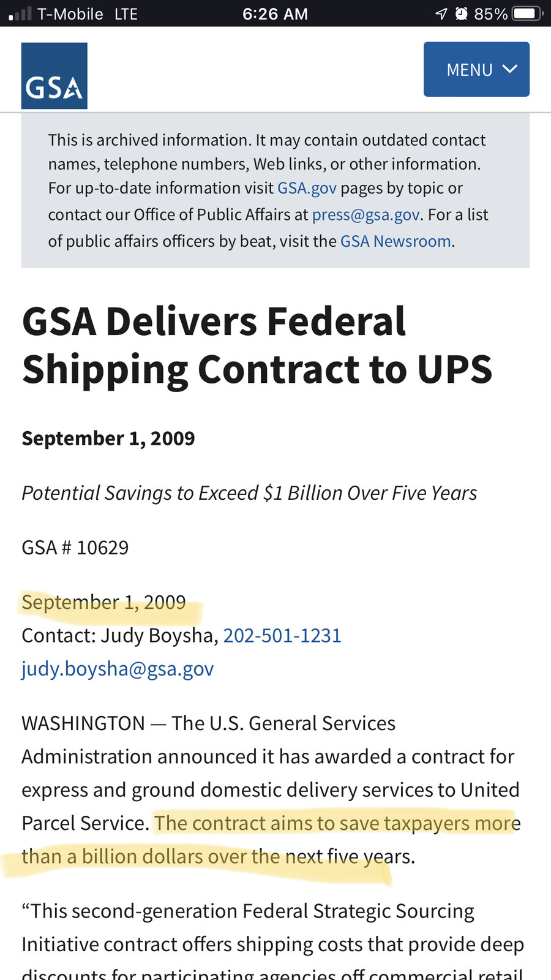Tap the highlighted September 1, 2009 date
This screenshot has width=551, height=980.
point(103,602)
